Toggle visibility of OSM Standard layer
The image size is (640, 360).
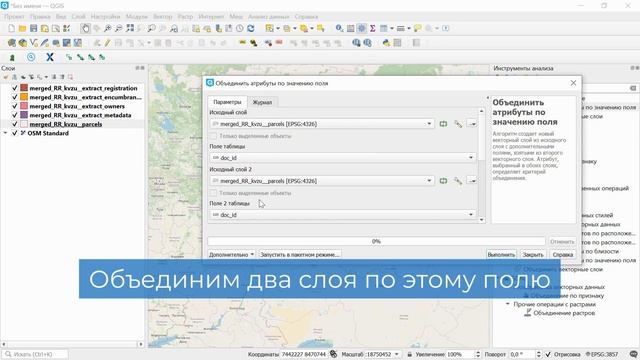click(15, 133)
